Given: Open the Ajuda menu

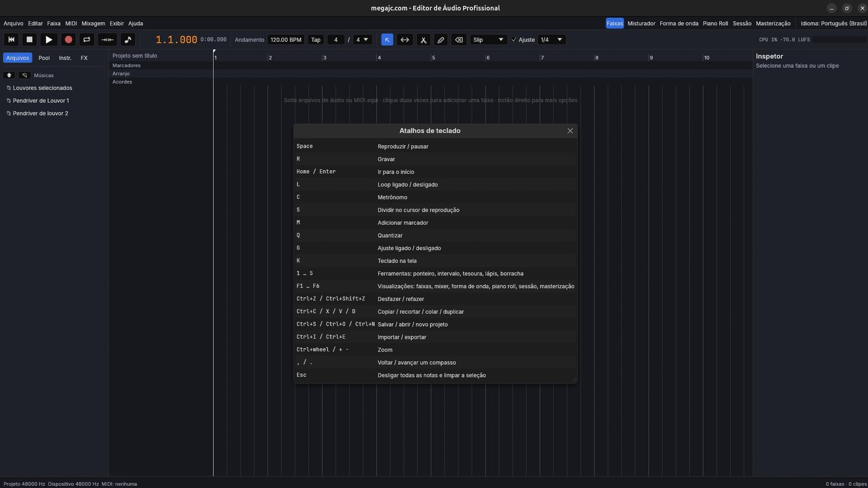Looking at the screenshot, I should pyautogui.click(x=136, y=23).
